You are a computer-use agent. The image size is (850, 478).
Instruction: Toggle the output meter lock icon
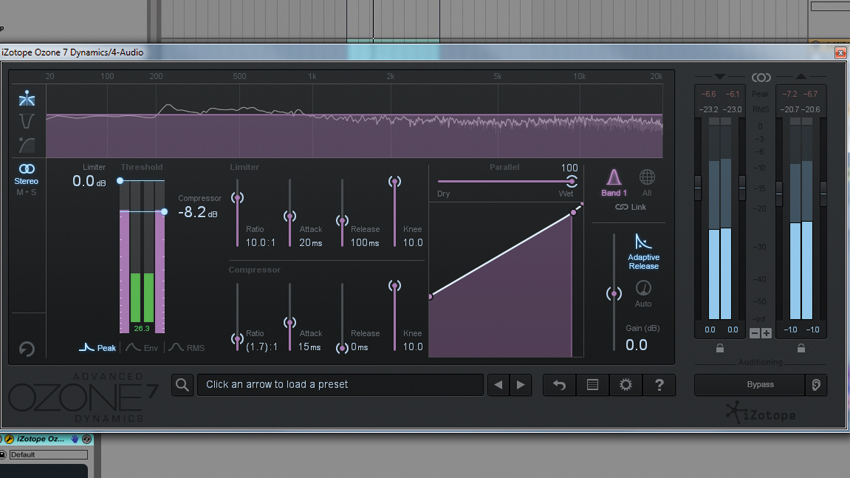click(801, 348)
